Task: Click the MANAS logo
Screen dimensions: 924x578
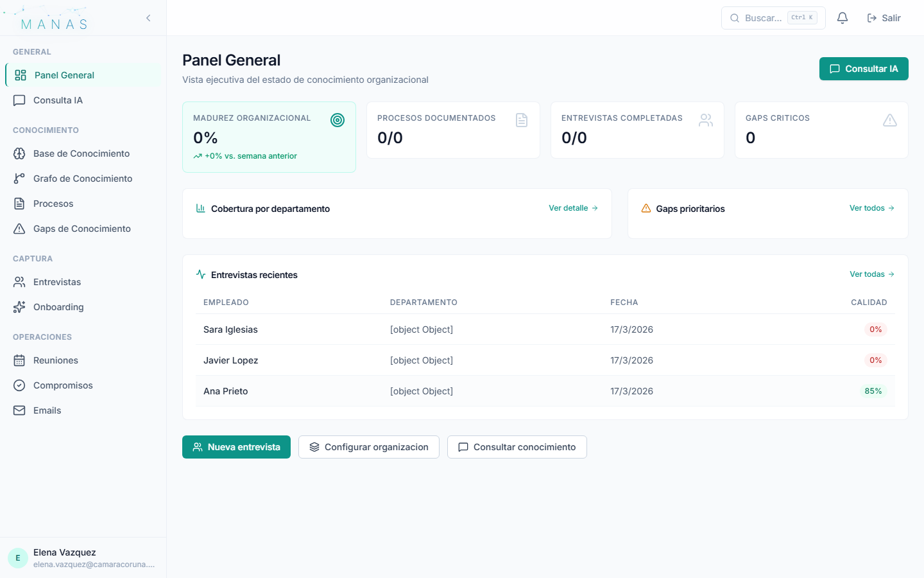Action: (x=54, y=23)
